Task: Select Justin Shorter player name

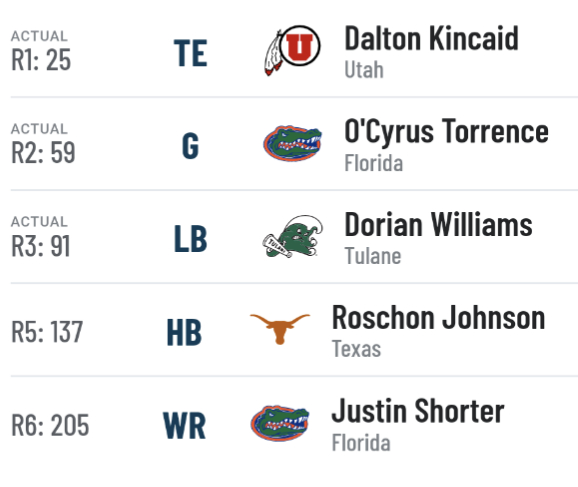Action: pos(418,411)
